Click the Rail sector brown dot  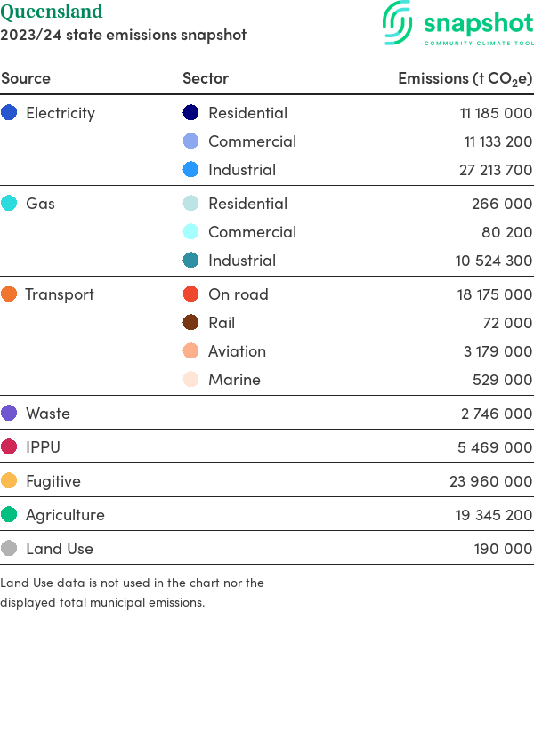click(190, 323)
